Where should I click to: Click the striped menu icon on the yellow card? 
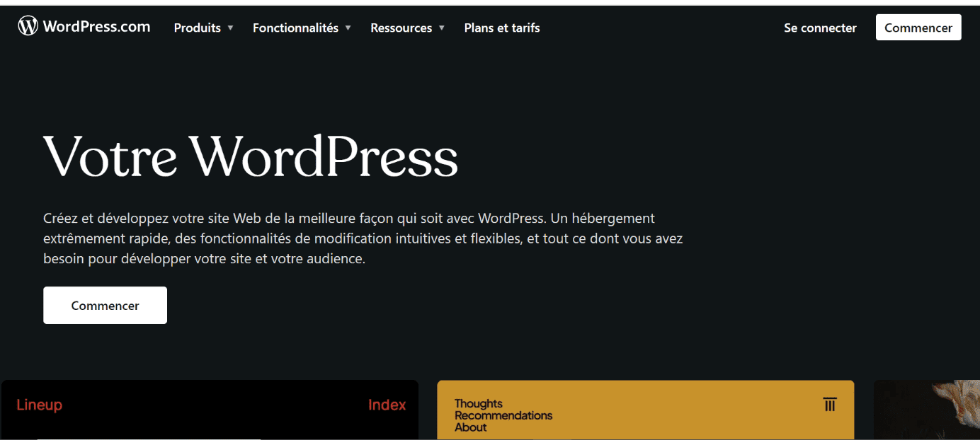tap(830, 404)
